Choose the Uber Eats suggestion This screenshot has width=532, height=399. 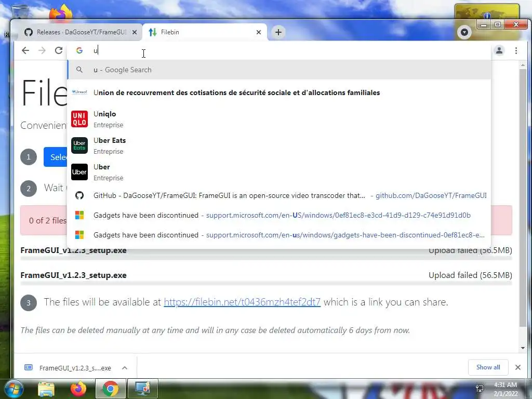[x=279, y=145]
